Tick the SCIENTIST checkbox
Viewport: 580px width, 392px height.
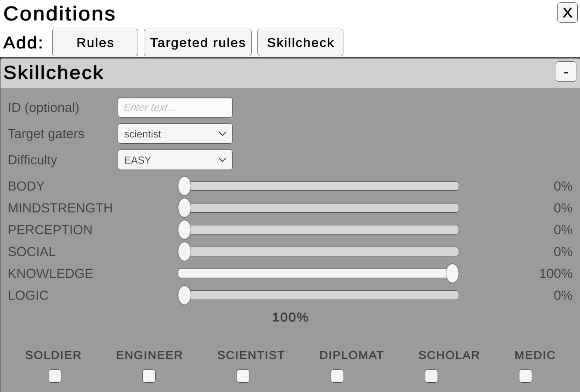point(243,376)
